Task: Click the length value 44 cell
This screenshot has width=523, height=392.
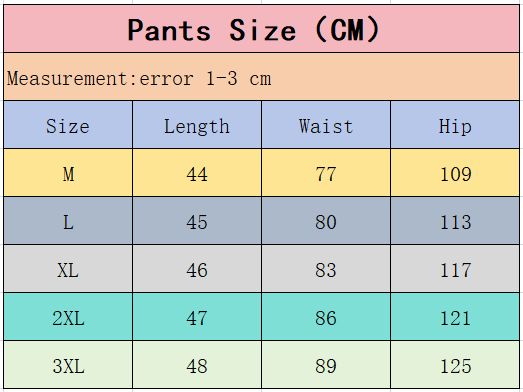Action: click(197, 173)
